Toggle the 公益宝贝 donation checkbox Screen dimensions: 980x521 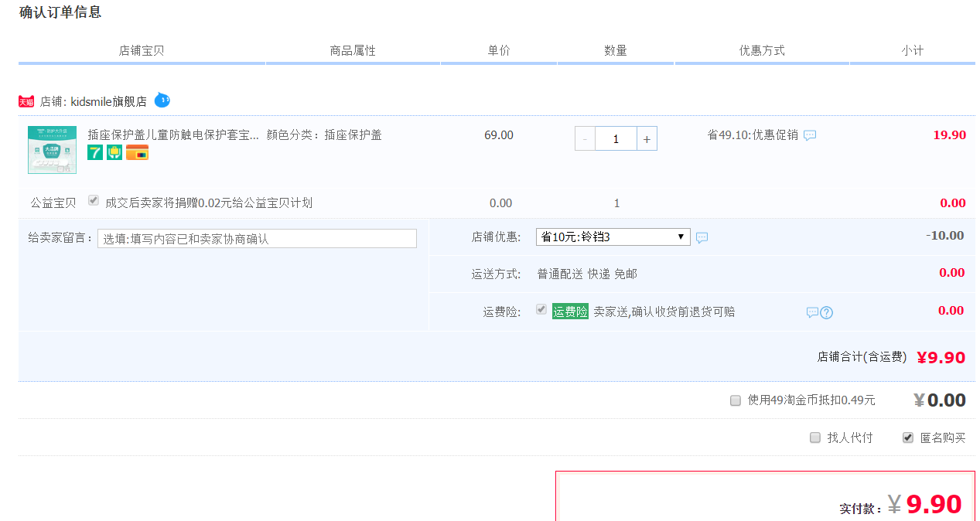tap(94, 201)
